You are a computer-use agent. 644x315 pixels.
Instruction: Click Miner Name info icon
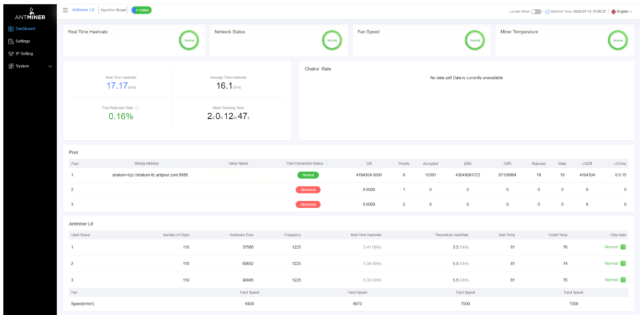point(252,163)
